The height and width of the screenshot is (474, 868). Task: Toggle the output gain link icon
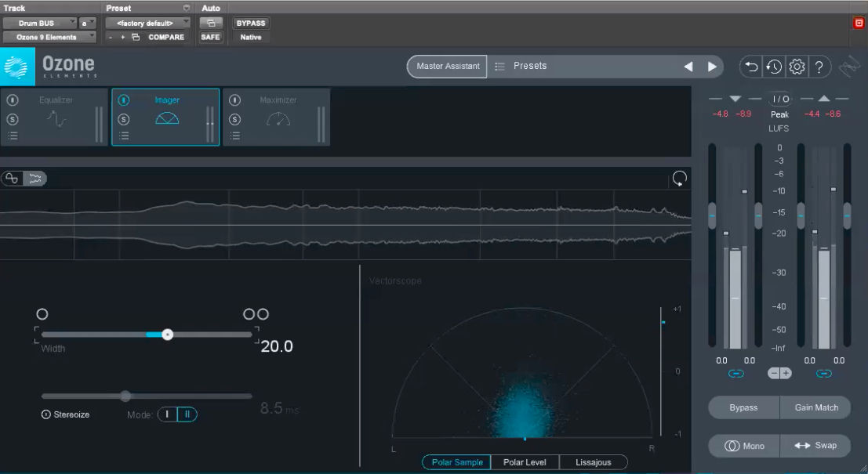click(824, 374)
